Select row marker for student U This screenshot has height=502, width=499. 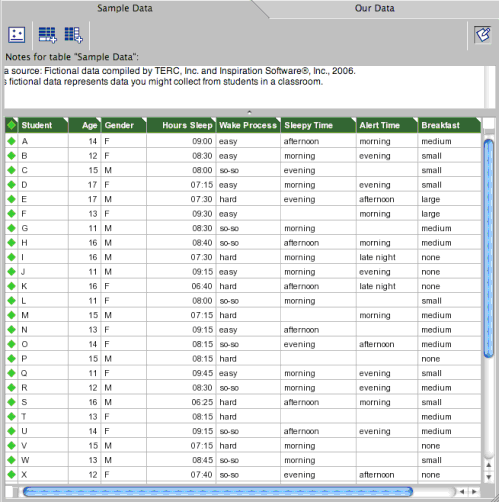pyautogui.click(x=11, y=431)
